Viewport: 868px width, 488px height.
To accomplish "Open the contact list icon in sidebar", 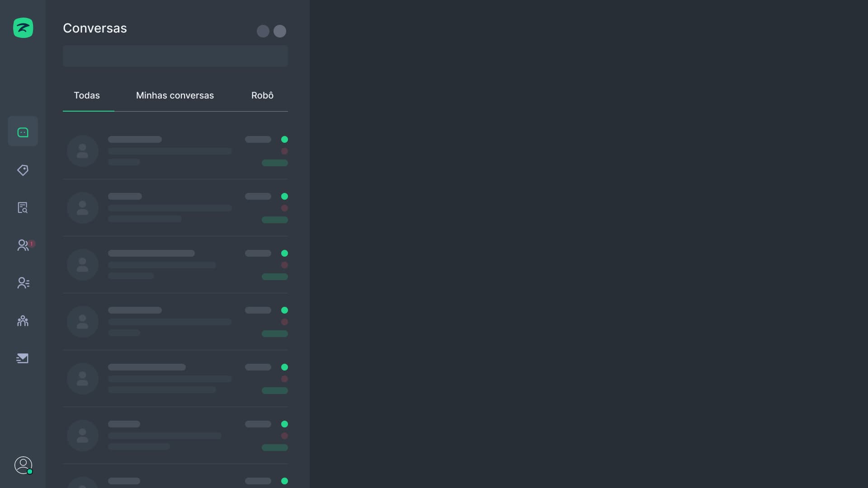I will 23,283.
